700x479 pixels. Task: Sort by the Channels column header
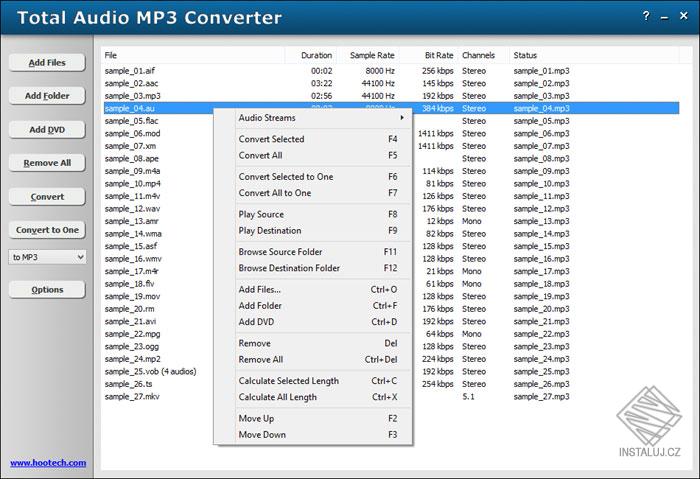point(484,55)
